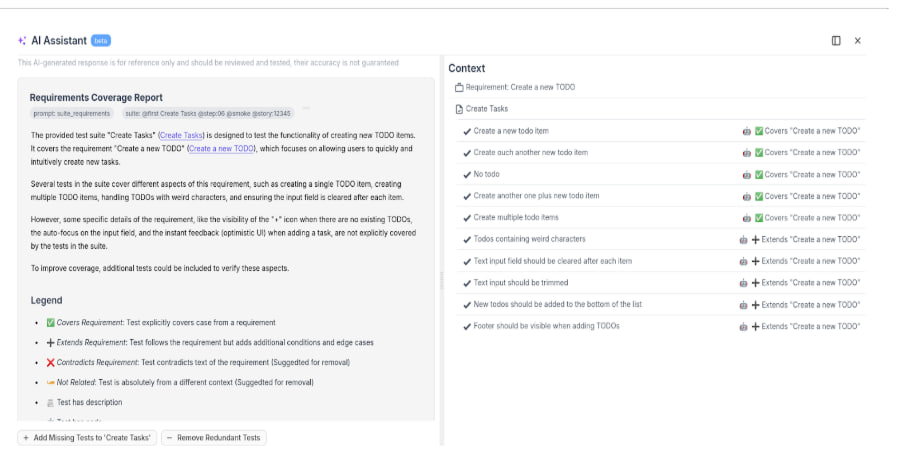Toggle the side panel layout icon

[x=836, y=41]
